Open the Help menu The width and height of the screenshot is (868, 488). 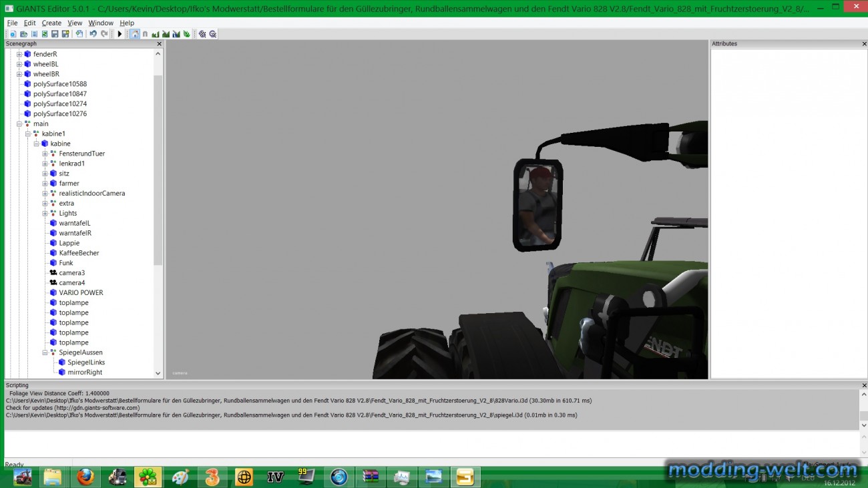coord(127,23)
